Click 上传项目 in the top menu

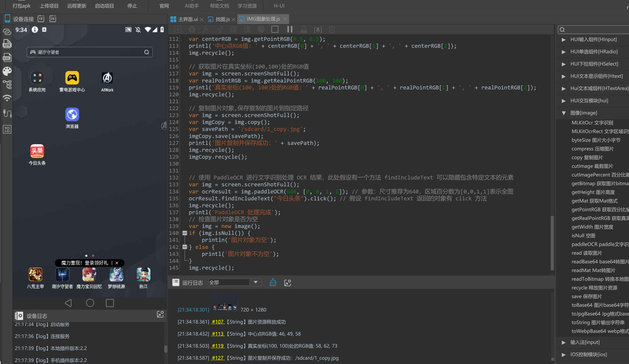[49, 6]
